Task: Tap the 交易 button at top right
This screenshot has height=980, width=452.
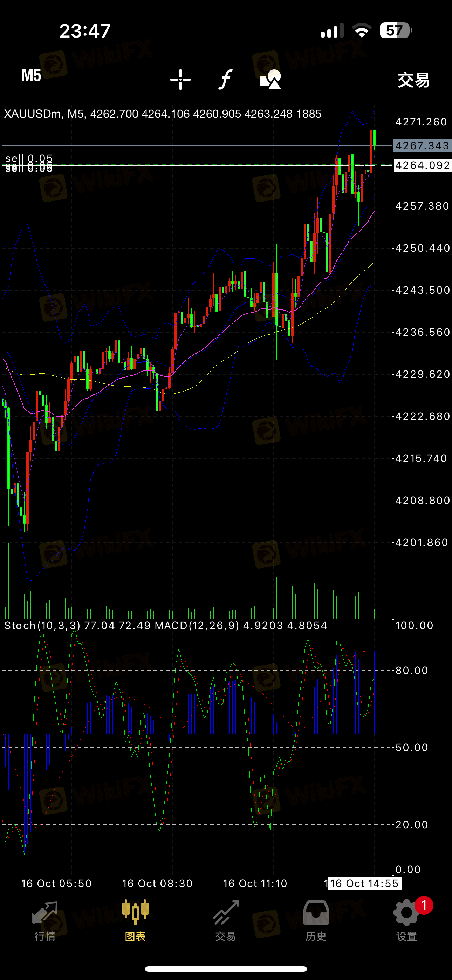Action: [413, 80]
